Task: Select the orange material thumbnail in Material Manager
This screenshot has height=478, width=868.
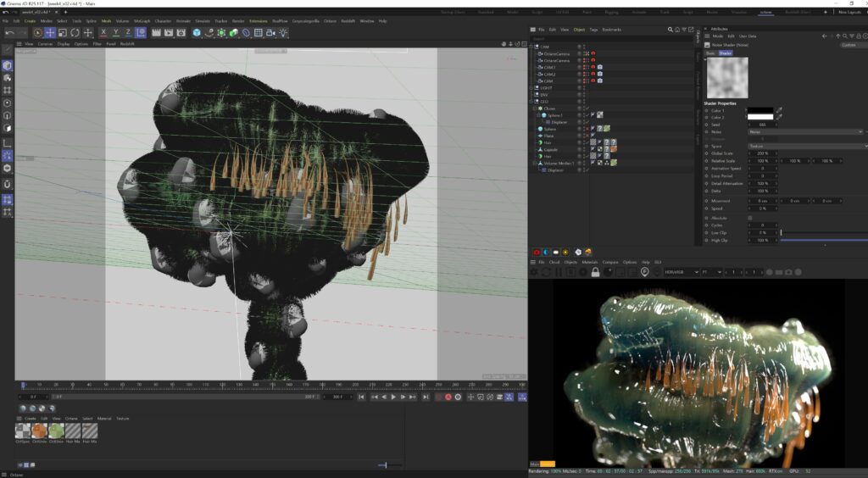Action: tap(40, 431)
